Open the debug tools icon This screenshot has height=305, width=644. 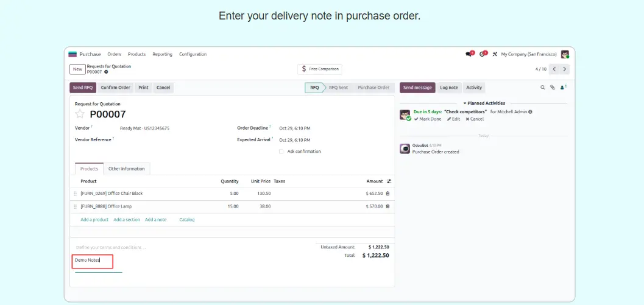[x=495, y=54]
